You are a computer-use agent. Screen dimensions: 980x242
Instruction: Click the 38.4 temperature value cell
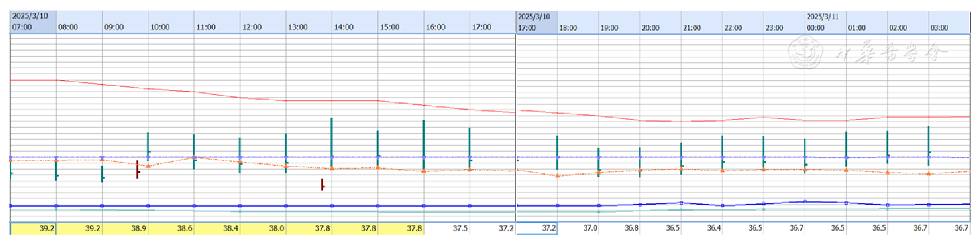pos(217,228)
